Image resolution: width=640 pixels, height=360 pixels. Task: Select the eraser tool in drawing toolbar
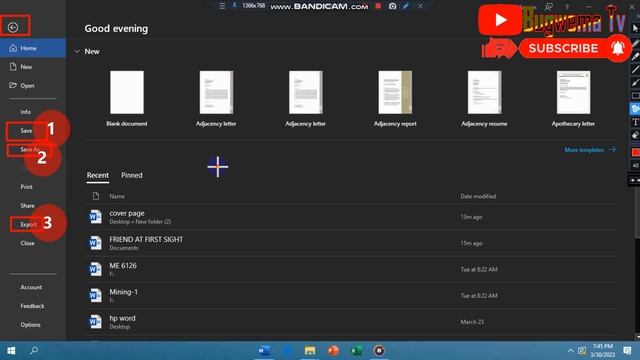[635, 136]
